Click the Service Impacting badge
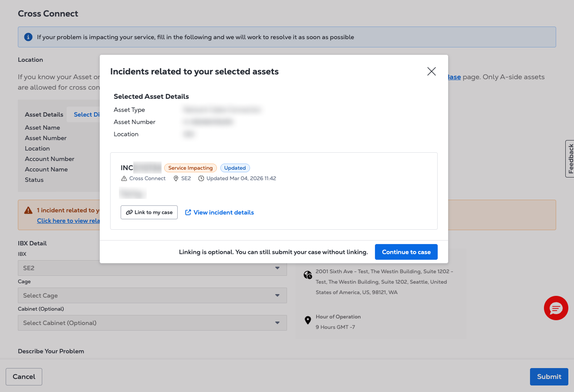 click(190, 168)
